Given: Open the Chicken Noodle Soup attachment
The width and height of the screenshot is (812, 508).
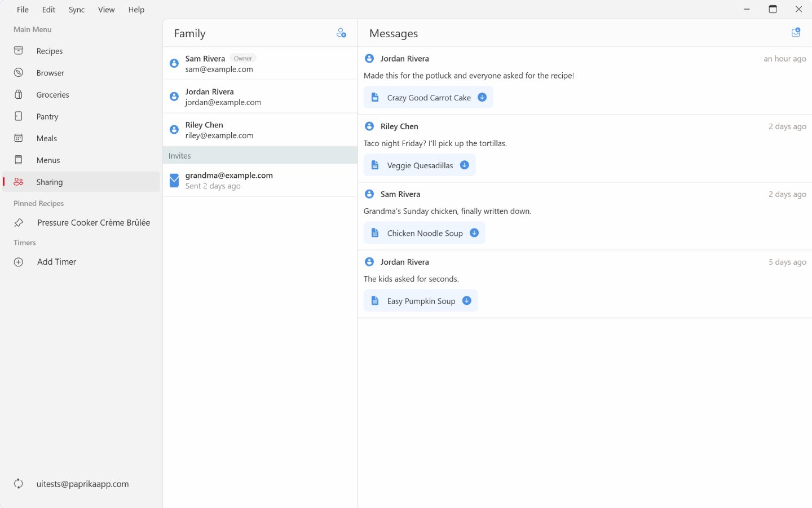Looking at the screenshot, I should pyautogui.click(x=425, y=233).
